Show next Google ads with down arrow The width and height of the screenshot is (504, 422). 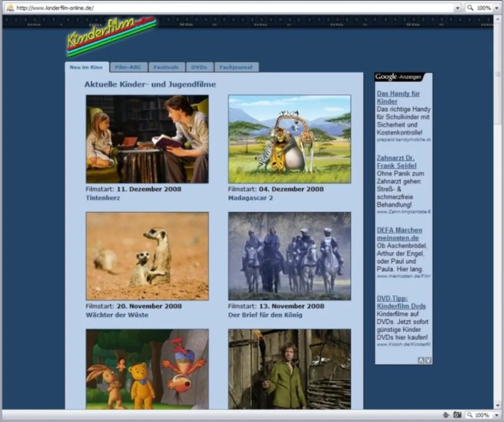tap(428, 360)
